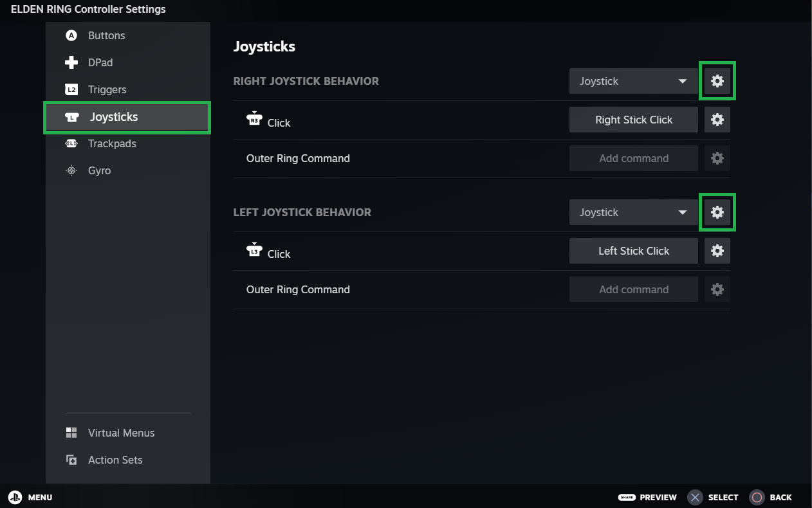
Task: Click the L3 joystick click icon
Action: click(x=254, y=249)
